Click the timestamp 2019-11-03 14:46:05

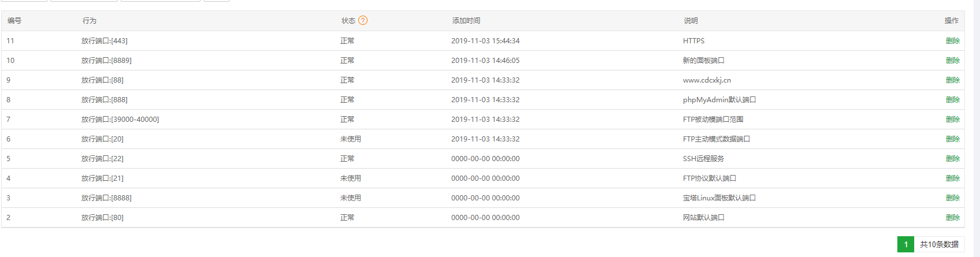tap(485, 61)
